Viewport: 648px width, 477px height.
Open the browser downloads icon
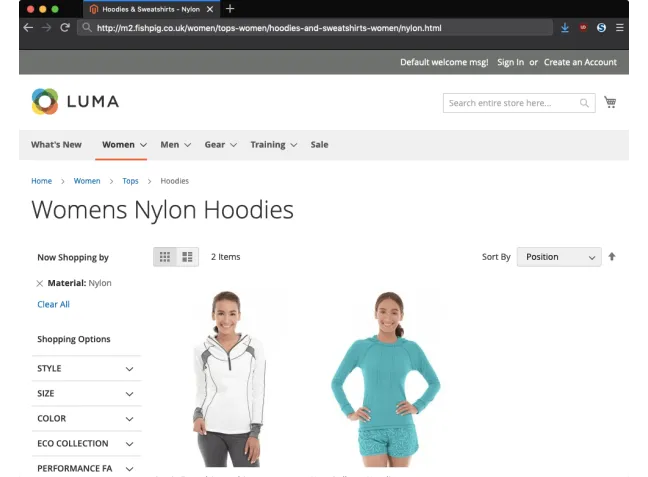coord(565,28)
